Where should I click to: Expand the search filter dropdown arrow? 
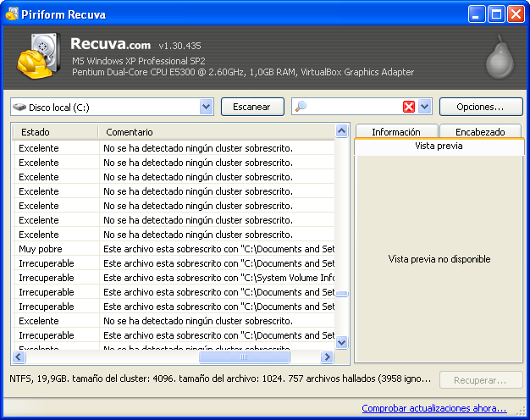point(425,107)
